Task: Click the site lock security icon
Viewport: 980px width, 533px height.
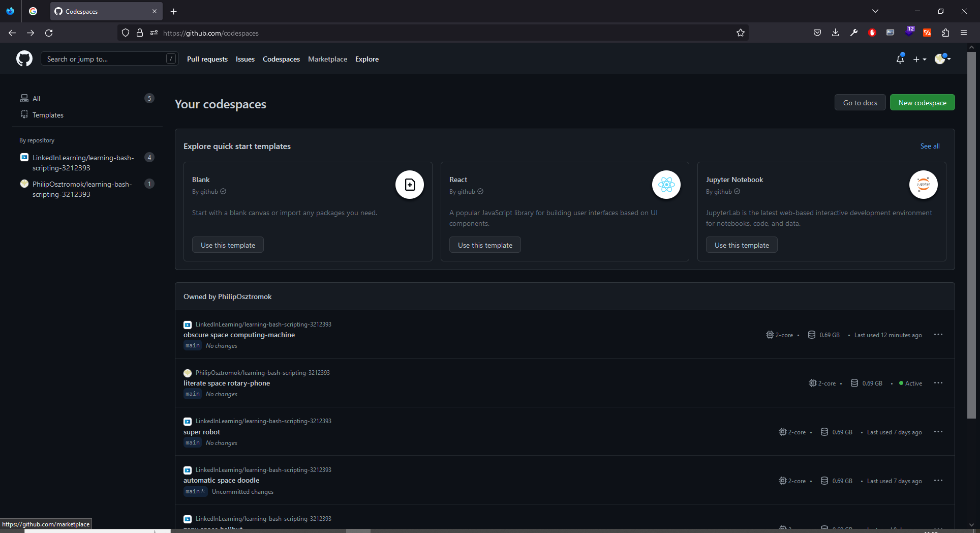Action: [140, 33]
